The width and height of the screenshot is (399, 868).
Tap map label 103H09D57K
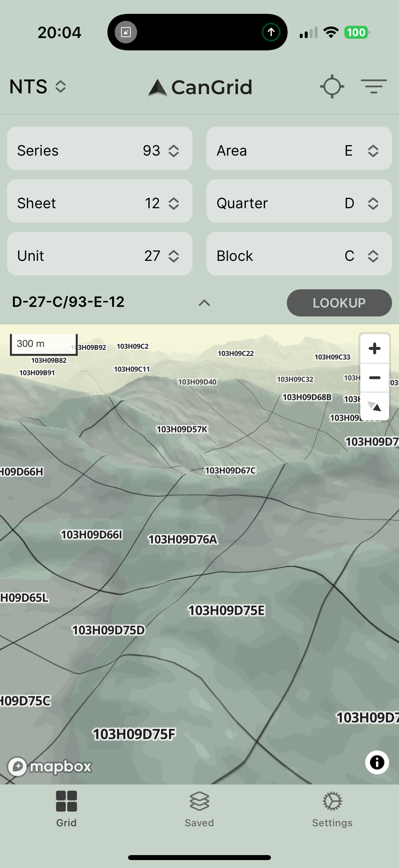[182, 429]
